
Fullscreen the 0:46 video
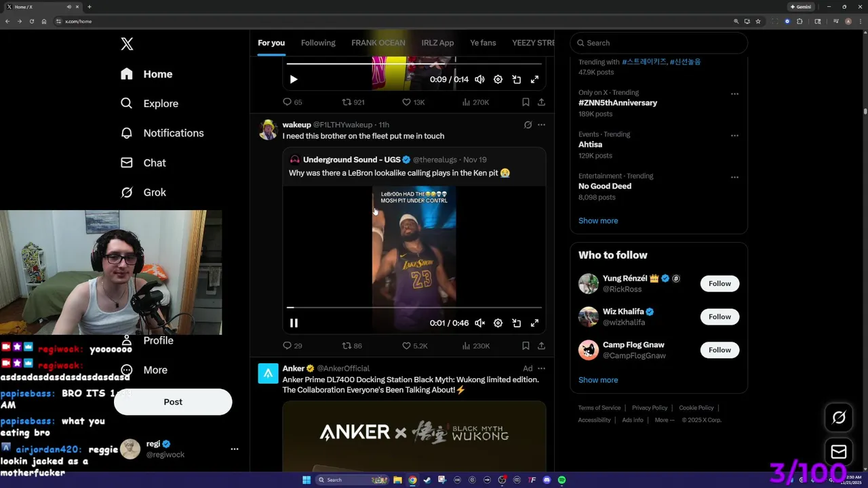coord(534,323)
